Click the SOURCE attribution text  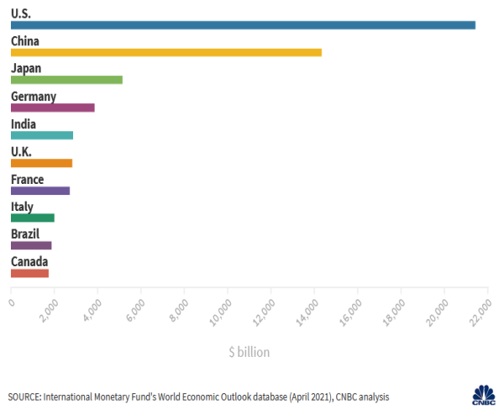coord(199,396)
